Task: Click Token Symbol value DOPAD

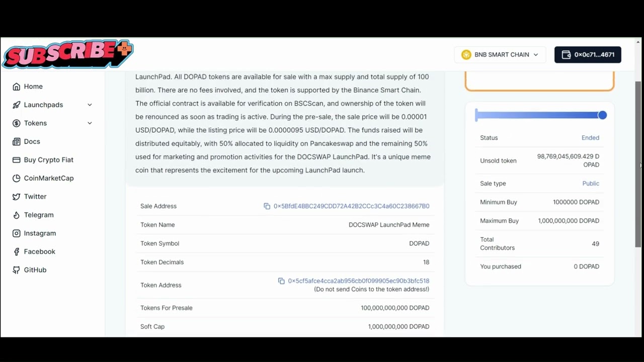Action: (x=419, y=243)
